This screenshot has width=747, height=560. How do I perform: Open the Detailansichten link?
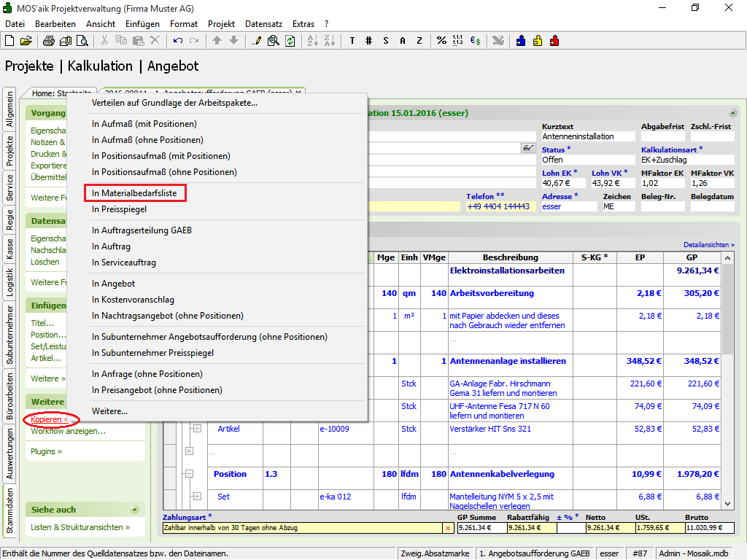(x=708, y=245)
